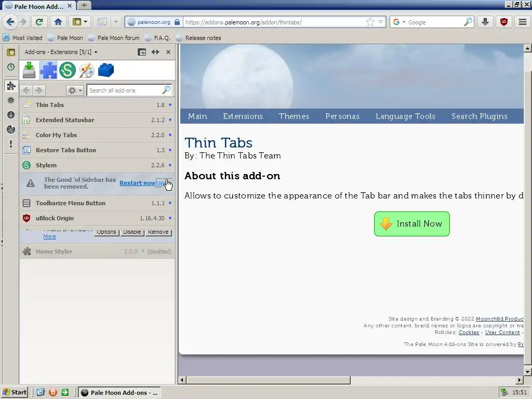Open Bookmarks panel in sidebar strip
The height and width of the screenshot is (399, 532).
[x=11, y=52]
